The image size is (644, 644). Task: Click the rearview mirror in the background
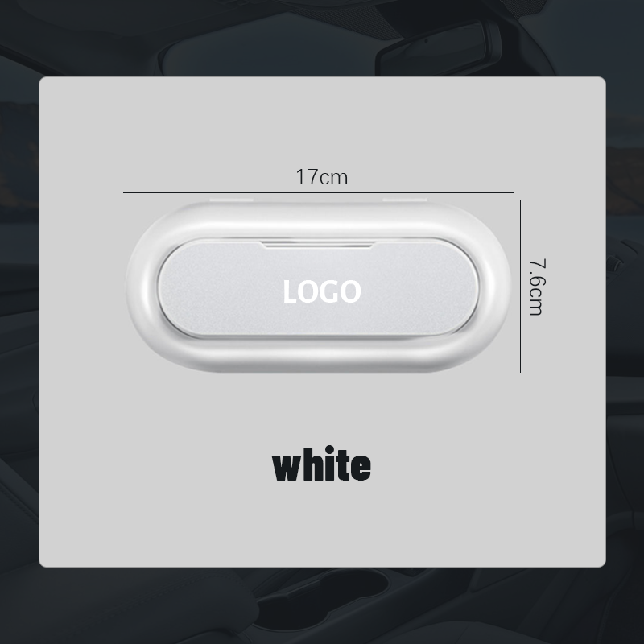click(x=439, y=50)
